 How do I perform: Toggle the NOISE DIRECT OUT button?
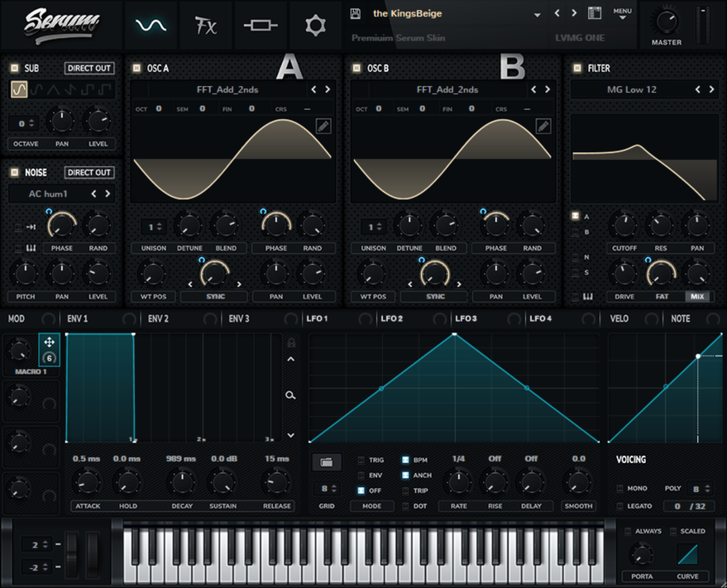coord(89,173)
